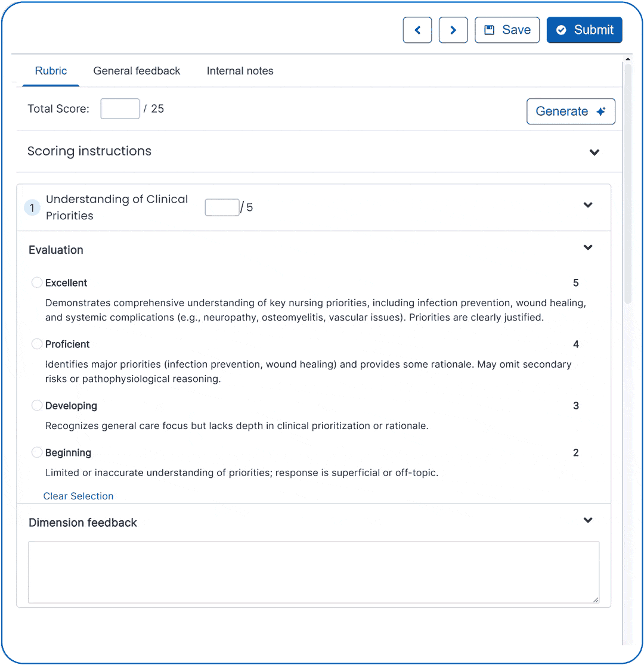Choose the Proficient rating option

click(x=37, y=344)
